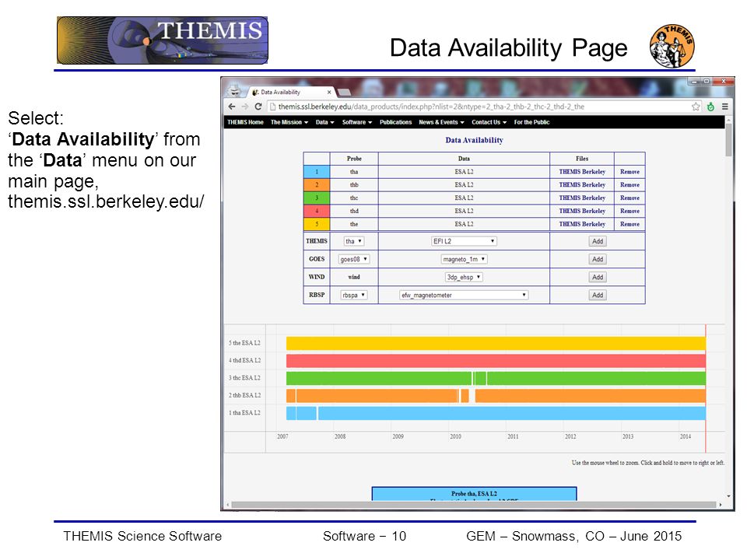Click the 2007 label on the time axis

tap(282, 436)
